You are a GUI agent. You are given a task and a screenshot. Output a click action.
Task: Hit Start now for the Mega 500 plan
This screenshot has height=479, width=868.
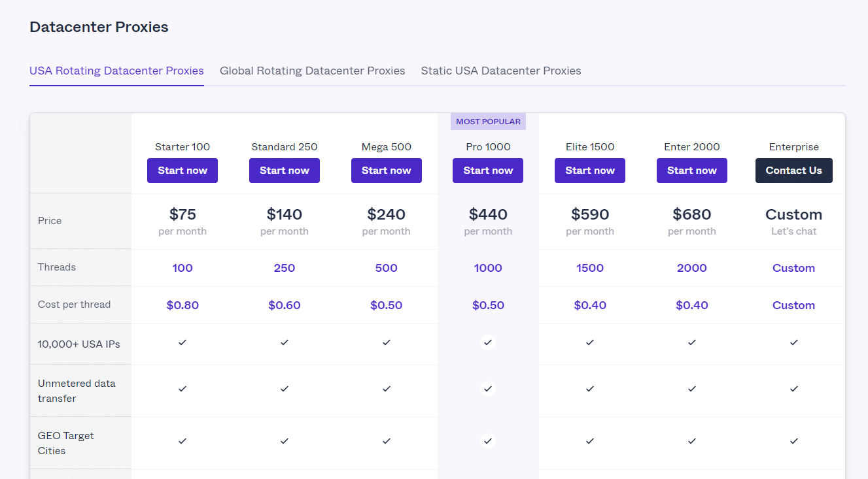tap(387, 171)
